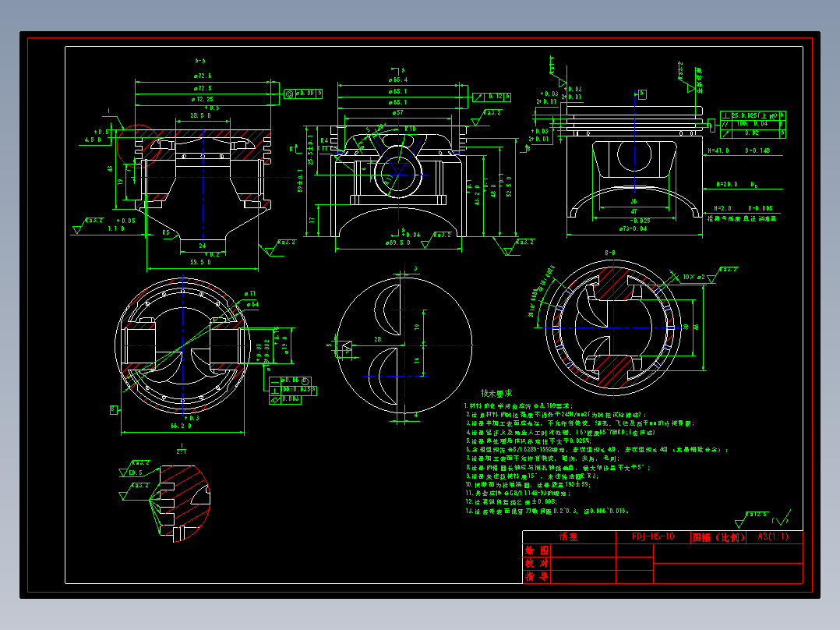Viewport: 840px width, 630px height.
Task: Click the 66.2 dimension below bottom view
Action: coord(181,426)
